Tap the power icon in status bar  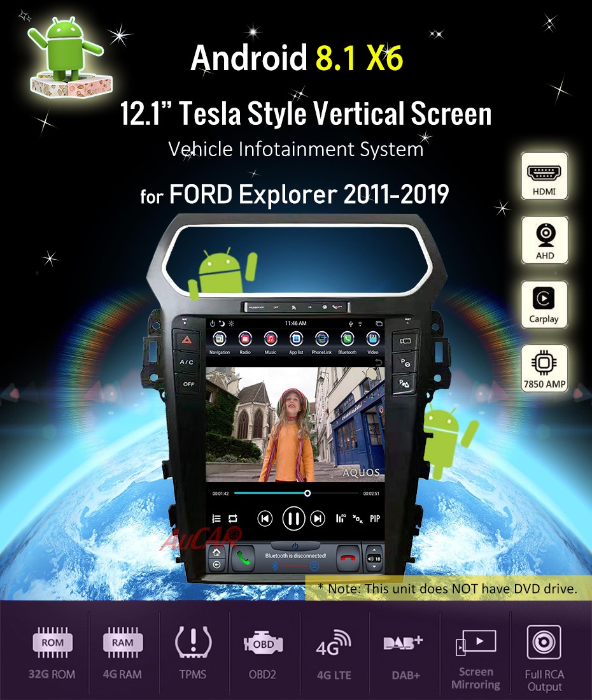tap(213, 323)
